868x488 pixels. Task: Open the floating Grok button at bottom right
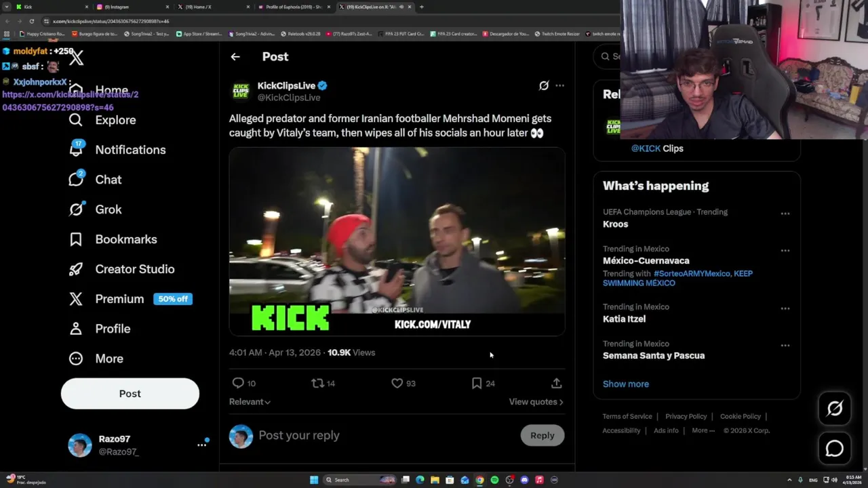coord(835,408)
